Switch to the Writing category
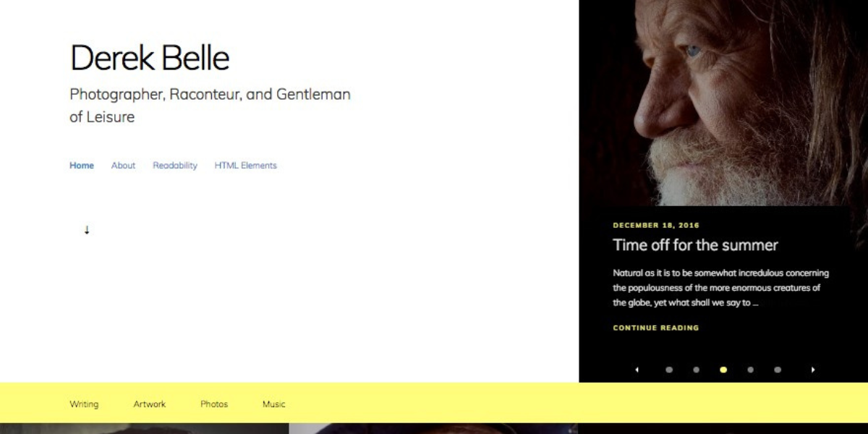Viewport: 868px width, 434px height. coord(84,404)
